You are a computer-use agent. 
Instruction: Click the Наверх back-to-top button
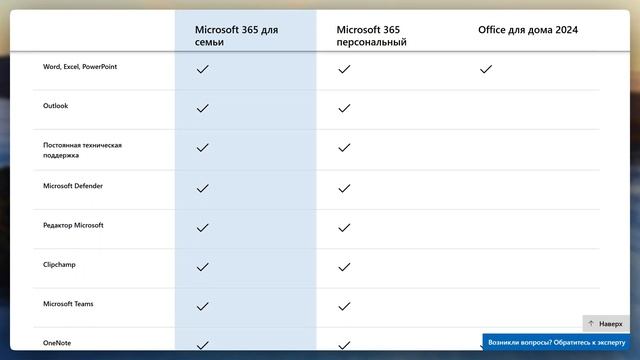[606, 324]
